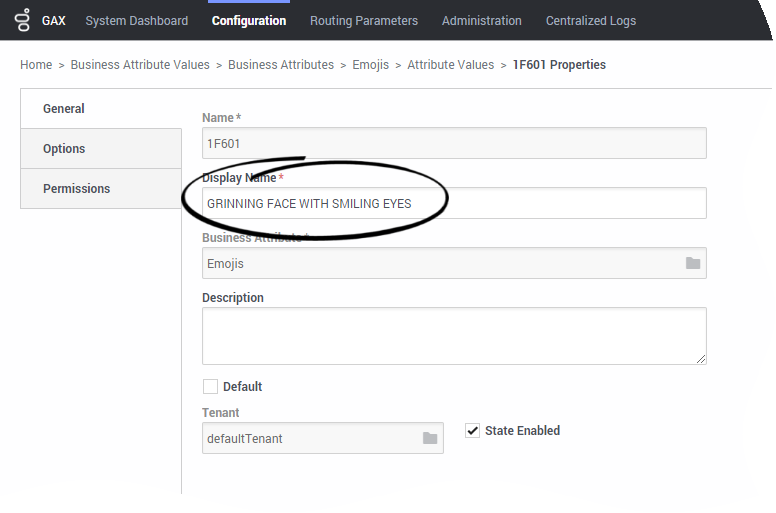Open the Configuration menu

click(249, 20)
